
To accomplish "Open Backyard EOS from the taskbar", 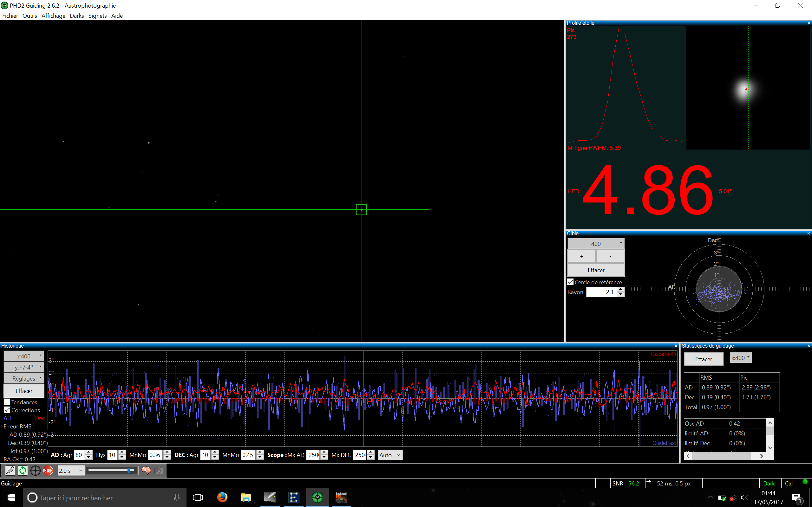I will click(341, 497).
